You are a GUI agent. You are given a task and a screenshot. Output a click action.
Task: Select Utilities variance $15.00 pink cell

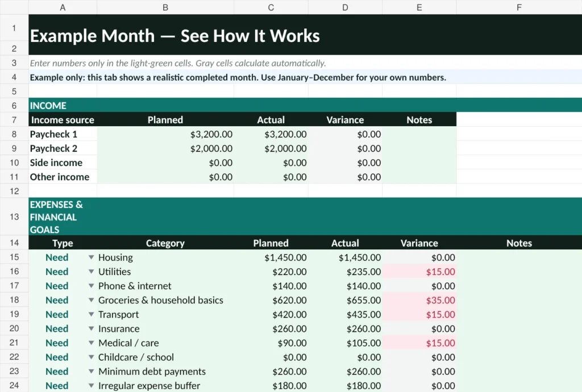click(419, 272)
